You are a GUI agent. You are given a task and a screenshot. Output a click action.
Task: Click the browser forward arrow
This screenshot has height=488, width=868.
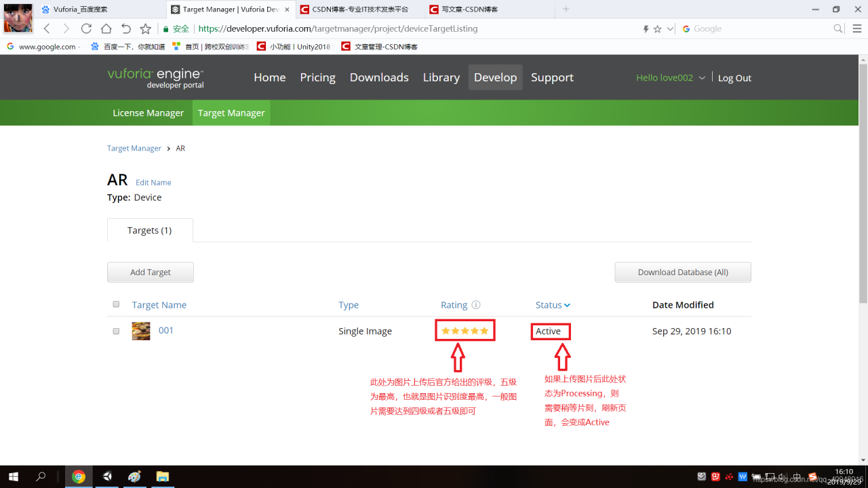(66, 28)
